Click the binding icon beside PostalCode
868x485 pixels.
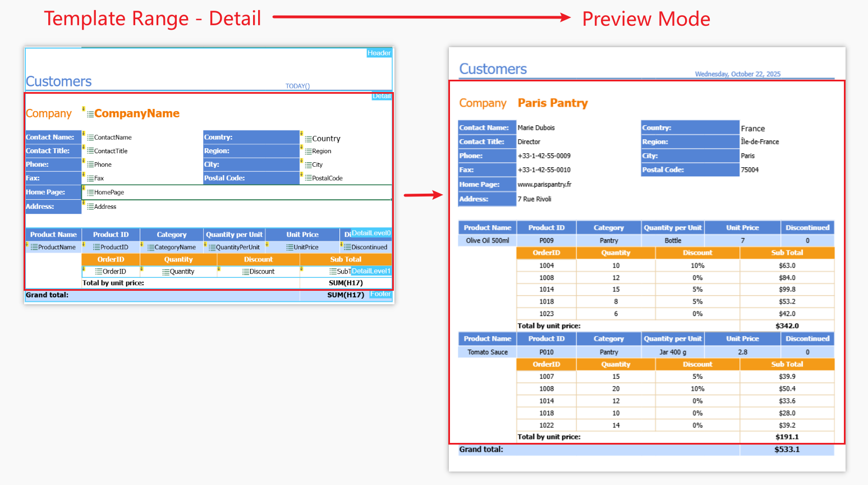pos(308,179)
